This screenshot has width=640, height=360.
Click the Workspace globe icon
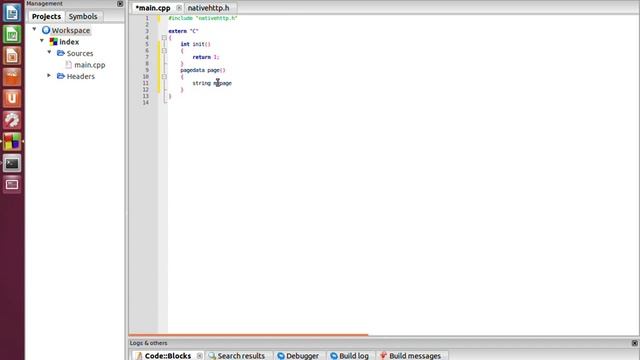coord(46,30)
